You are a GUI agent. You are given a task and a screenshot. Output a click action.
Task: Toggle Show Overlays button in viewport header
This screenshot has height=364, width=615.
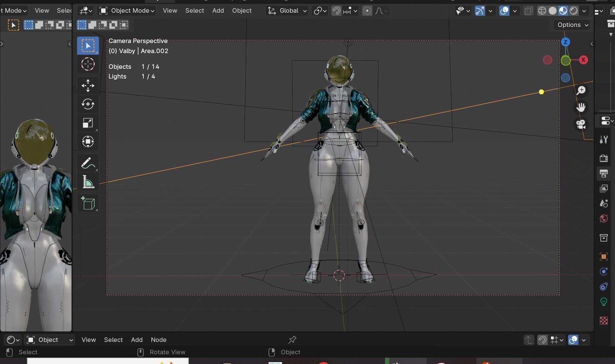tap(505, 11)
